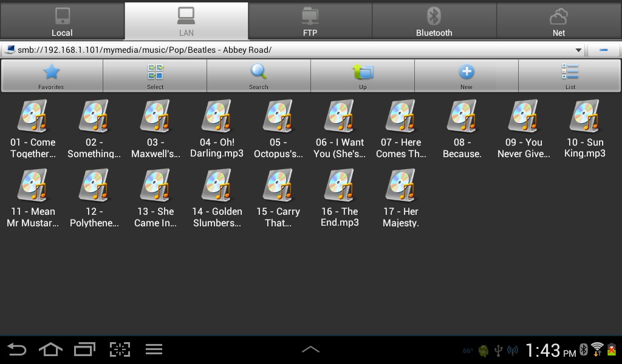This screenshot has height=364, width=622.
Task: Open 15 - Carry That file
Action: coord(278,198)
